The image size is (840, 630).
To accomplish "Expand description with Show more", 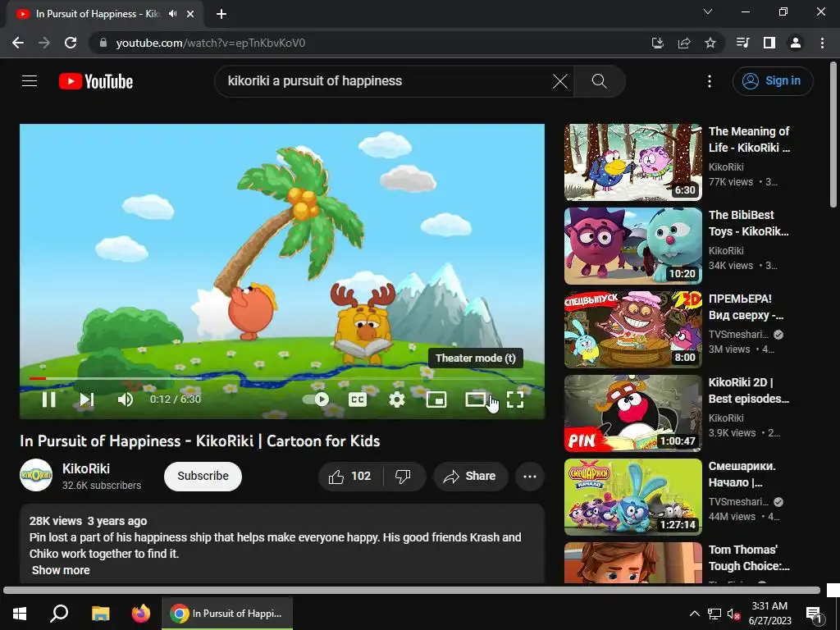I will pos(61,571).
